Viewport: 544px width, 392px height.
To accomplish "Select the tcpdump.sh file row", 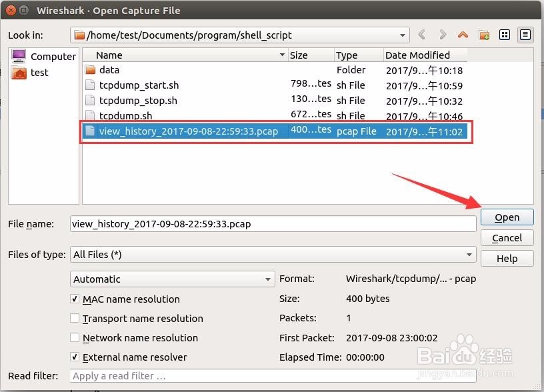I will coord(275,115).
